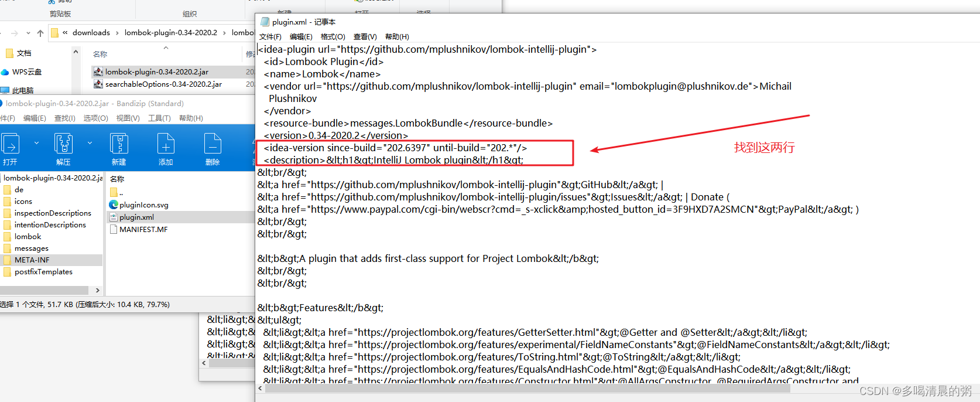
Task: Click the <version>0.34-2020.2</version> line
Action: (335, 135)
